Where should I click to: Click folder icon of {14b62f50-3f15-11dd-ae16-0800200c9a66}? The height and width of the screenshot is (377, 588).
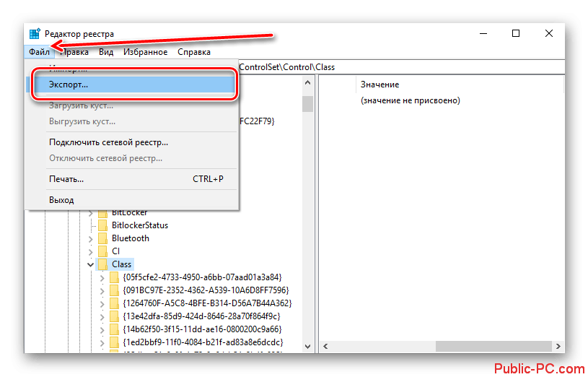[x=114, y=329]
